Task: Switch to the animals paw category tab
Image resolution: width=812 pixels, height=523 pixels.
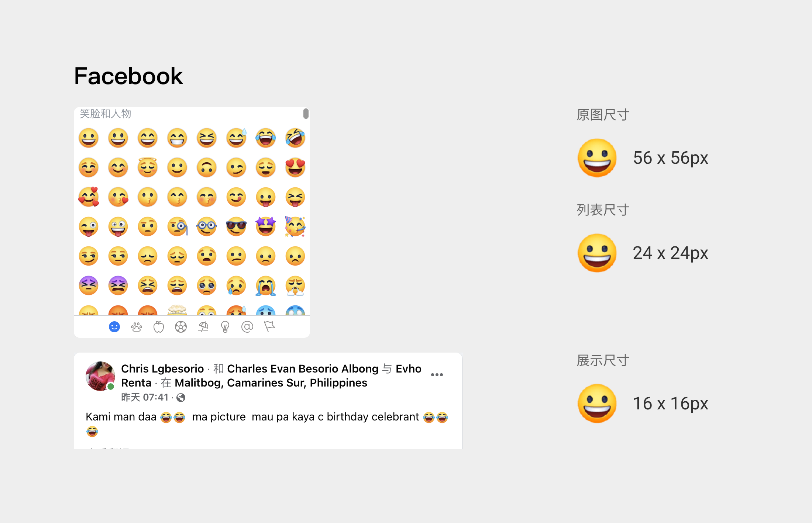Action: coord(137,327)
